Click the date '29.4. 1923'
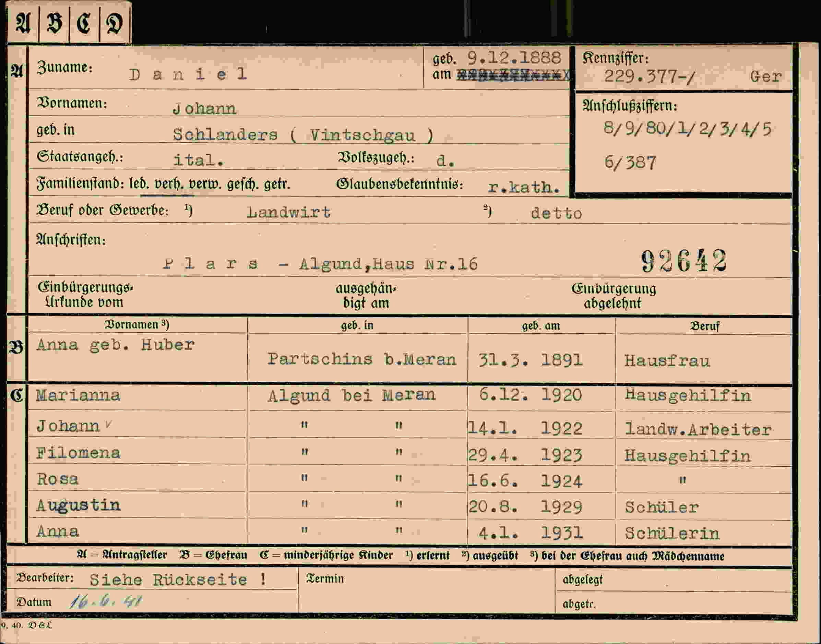This screenshot has height=644, width=821. click(x=525, y=455)
